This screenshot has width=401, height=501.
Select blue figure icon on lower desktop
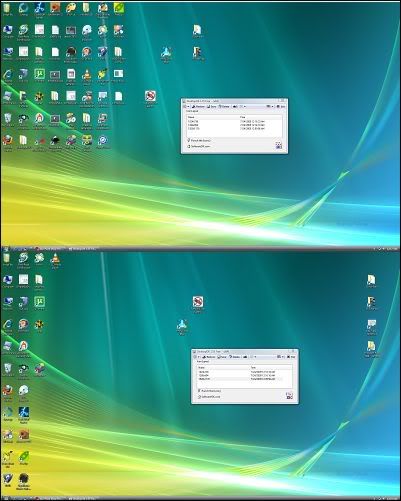click(182, 324)
